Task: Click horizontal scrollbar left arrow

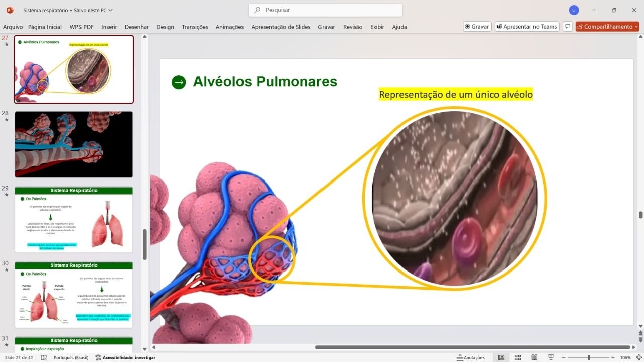Action: (x=154, y=347)
